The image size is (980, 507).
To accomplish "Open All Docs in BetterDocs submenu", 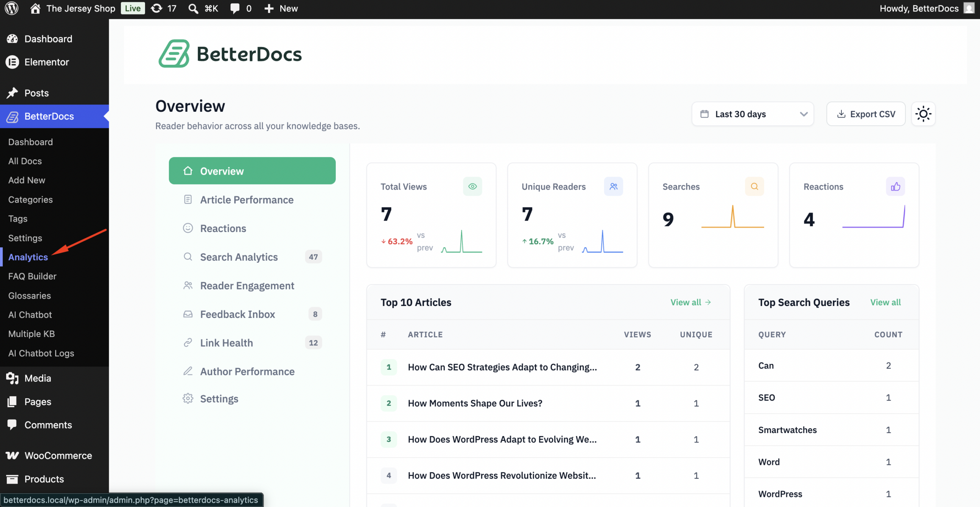I will 25,161.
